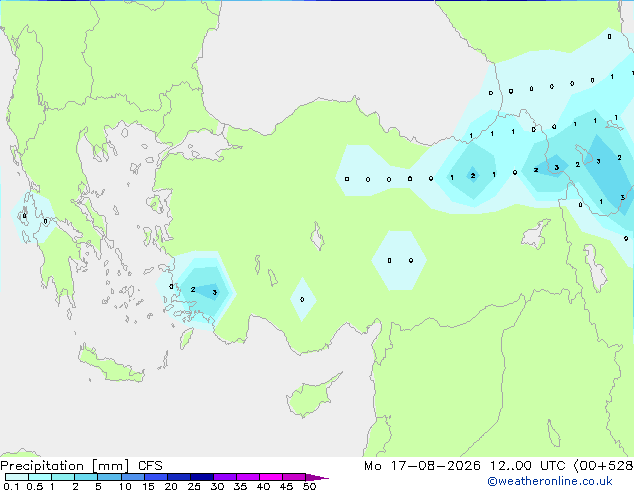Choose the bright magenta 40–45 mm legend box
The height and width of the screenshot is (490, 634).
coord(271,477)
